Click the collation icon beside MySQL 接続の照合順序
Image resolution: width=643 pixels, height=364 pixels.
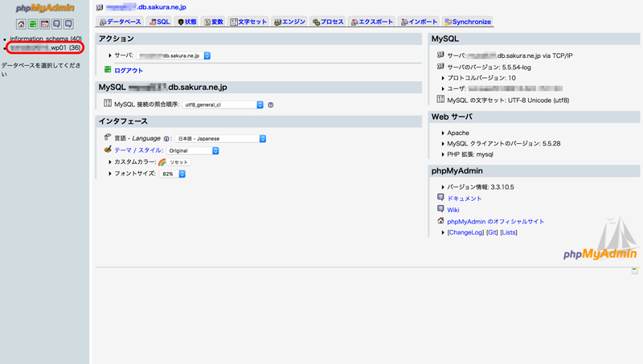click(x=108, y=104)
